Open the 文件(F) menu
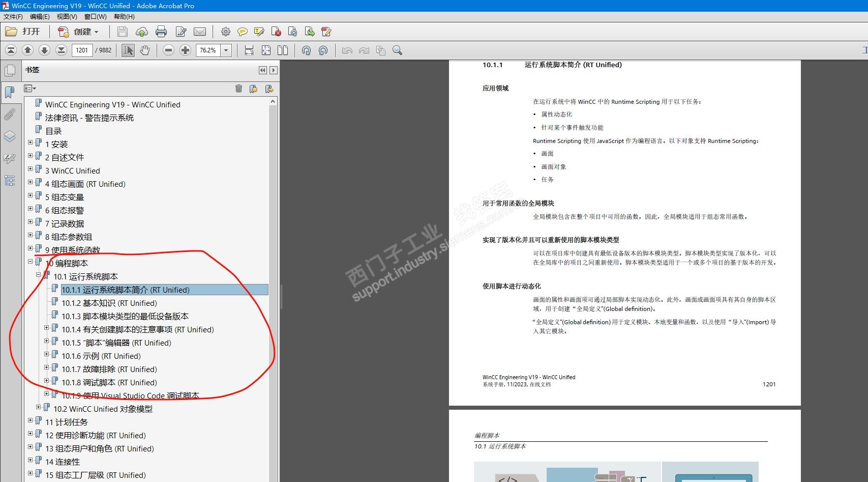868x482 pixels. click(x=13, y=17)
